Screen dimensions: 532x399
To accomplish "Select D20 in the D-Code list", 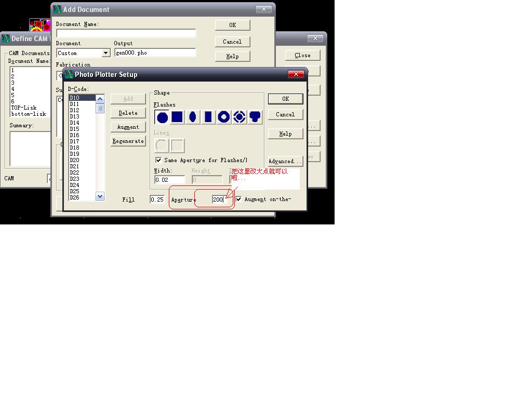I will (83, 160).
